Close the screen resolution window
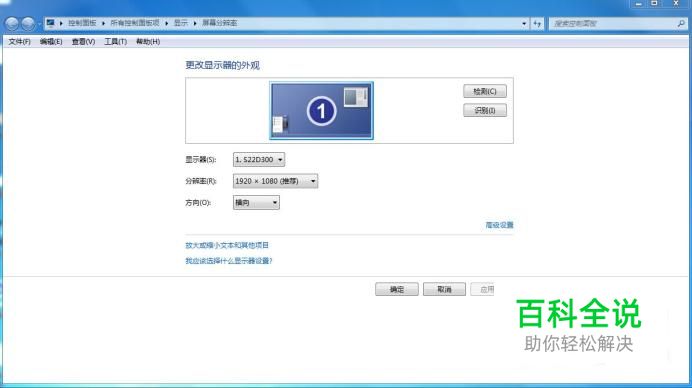This screenshot has width=692, height=388. pos(676,4)
